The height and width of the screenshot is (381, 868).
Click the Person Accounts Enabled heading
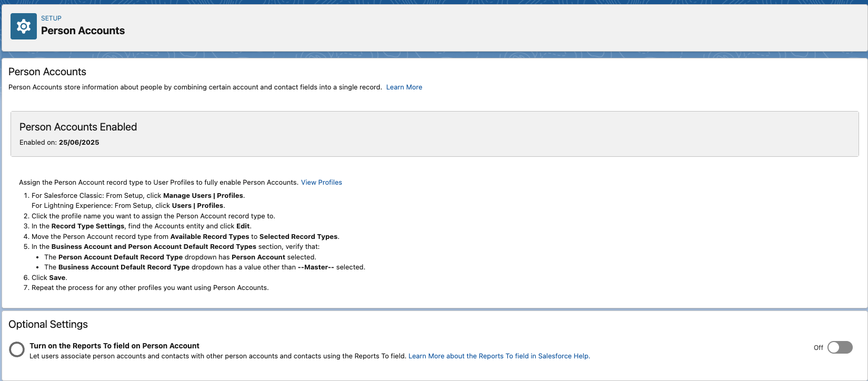coord(78,127)
